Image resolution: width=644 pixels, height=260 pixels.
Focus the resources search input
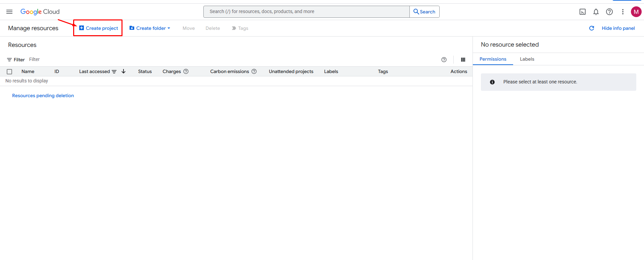(x=306, y=12)
